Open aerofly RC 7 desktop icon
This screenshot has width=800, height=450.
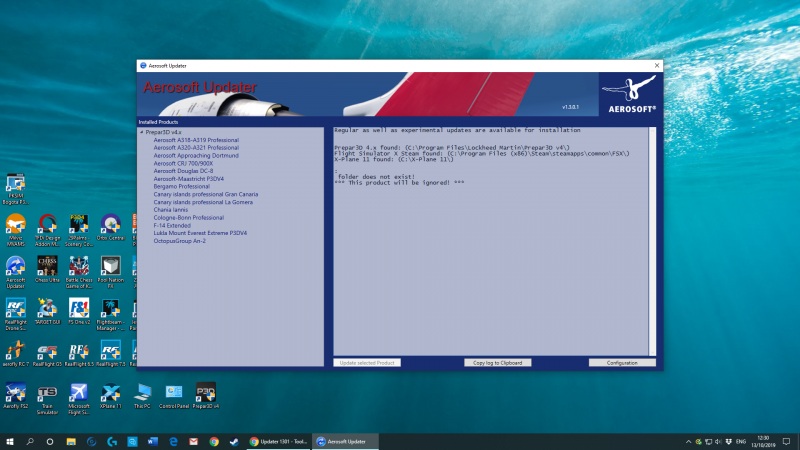[15, 354]
